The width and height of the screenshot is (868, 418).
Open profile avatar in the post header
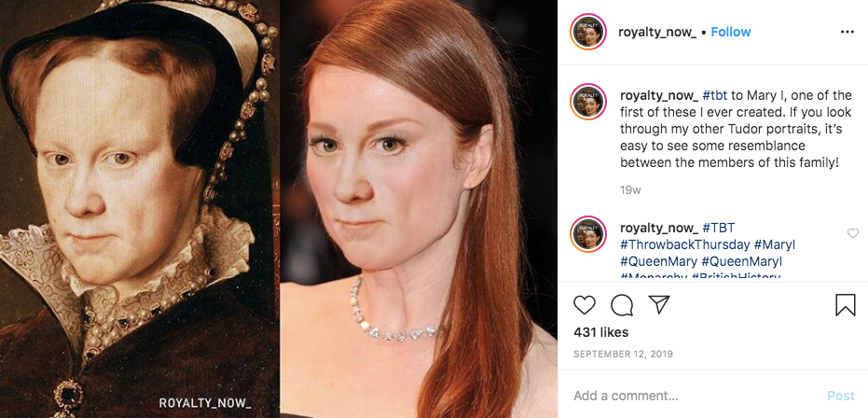[589, 32]
